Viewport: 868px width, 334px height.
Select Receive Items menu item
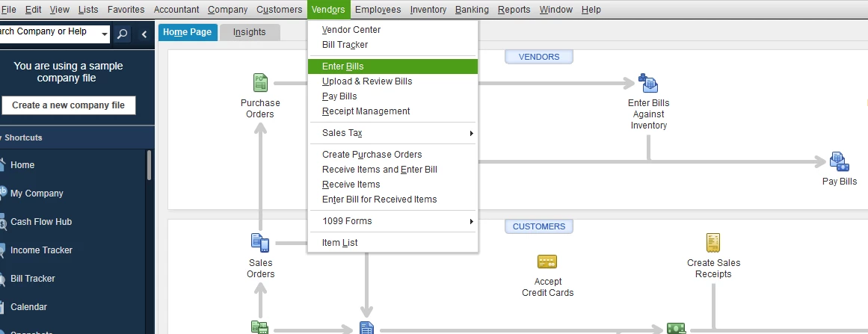pyautogui.click(x=393, y=184)
